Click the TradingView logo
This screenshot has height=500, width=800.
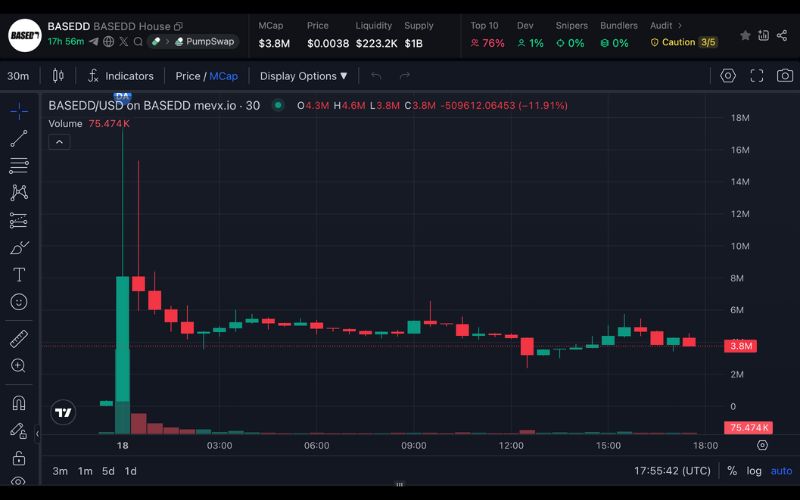pos(63,412)
